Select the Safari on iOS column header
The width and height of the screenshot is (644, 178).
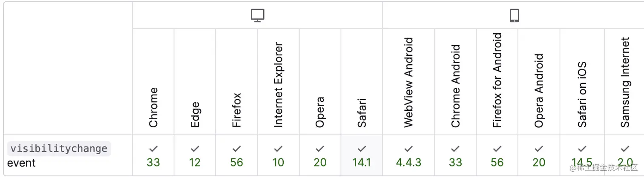pos(582,95)
